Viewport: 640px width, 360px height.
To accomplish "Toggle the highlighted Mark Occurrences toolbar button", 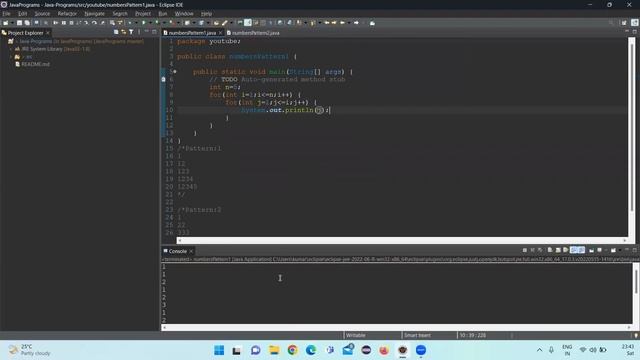I will (x=248, y=23).
